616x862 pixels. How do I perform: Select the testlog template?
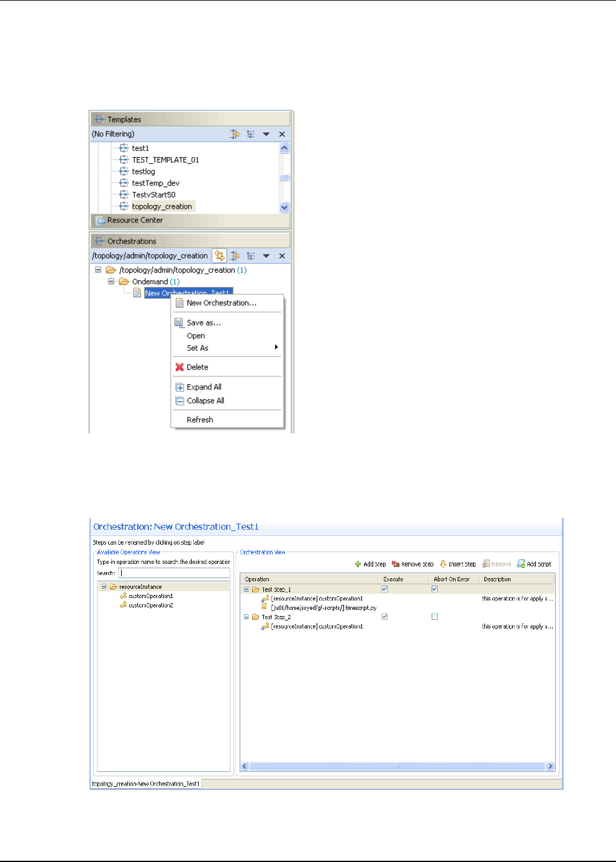tap(143, 171)
